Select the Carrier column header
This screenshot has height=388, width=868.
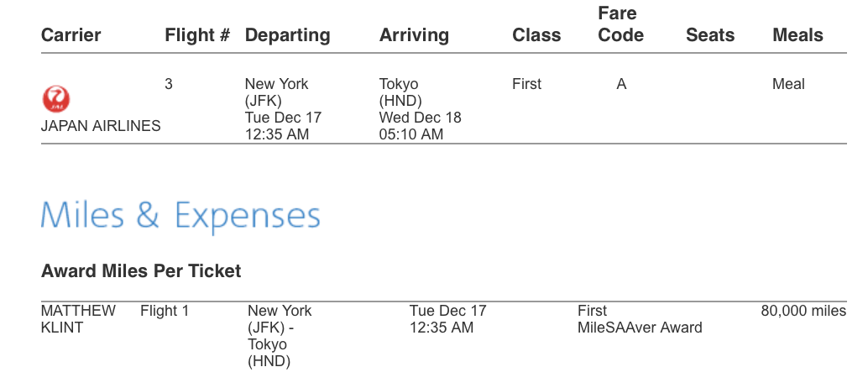click(x=71, y=35)
